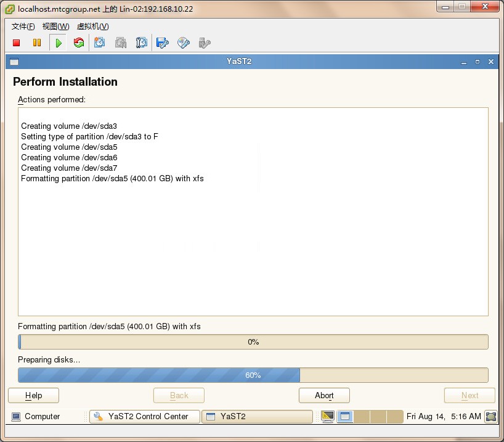Click the 60% Preparing disks progress bar
Image resolution: width=504 pixels, height=442 pixels.
[x=253, y=375]
